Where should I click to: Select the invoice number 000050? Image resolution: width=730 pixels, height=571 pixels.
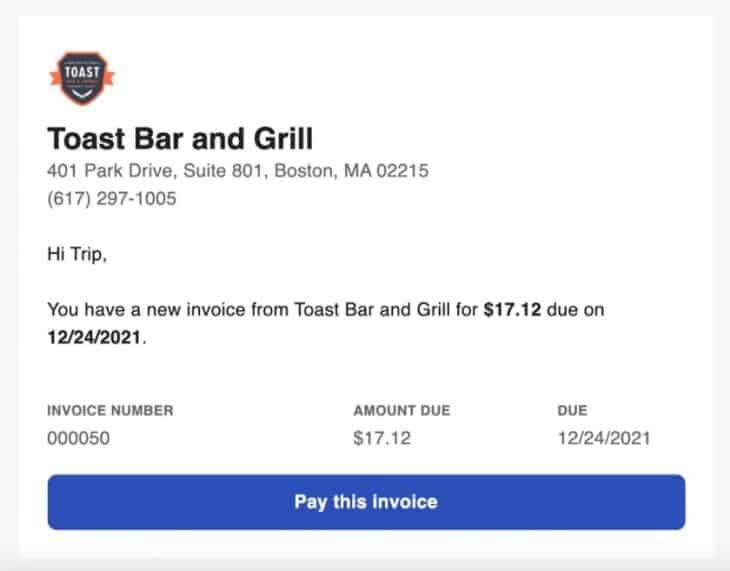[x=78, y=438]
